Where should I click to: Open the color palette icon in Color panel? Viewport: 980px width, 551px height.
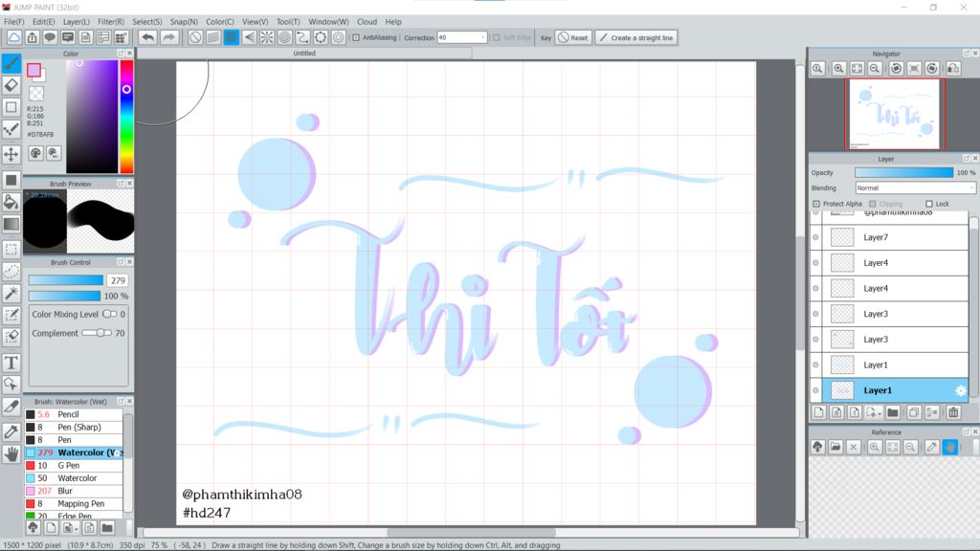tap(35, 153)
